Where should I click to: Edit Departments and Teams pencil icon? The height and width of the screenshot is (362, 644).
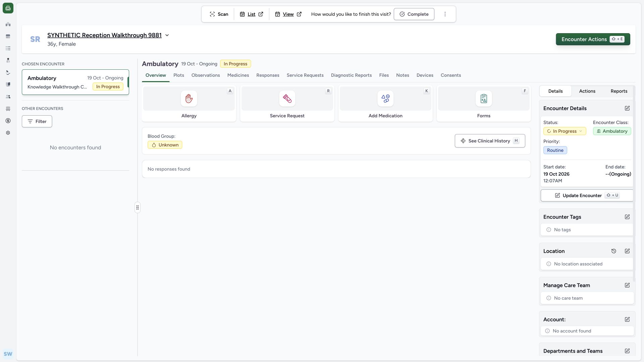coord(627,351)
